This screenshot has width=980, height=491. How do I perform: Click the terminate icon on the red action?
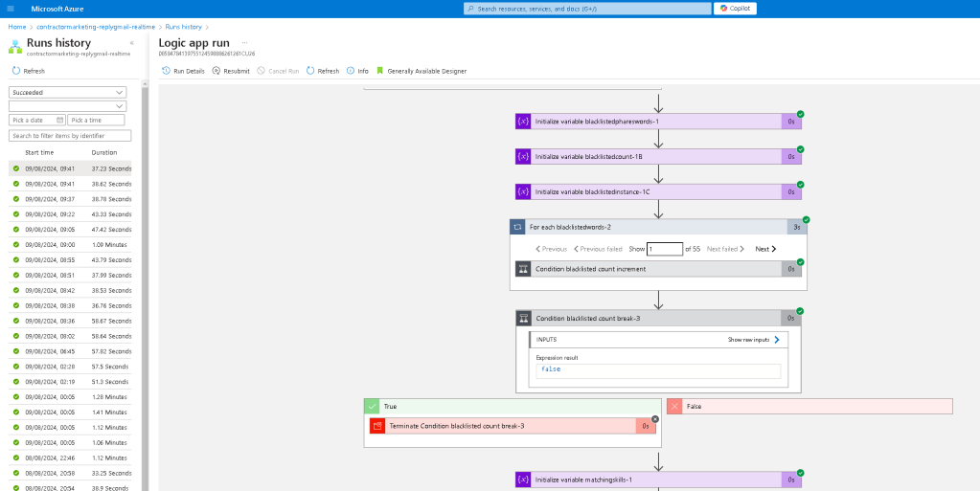pyautogui.click(x=376, y=426)
